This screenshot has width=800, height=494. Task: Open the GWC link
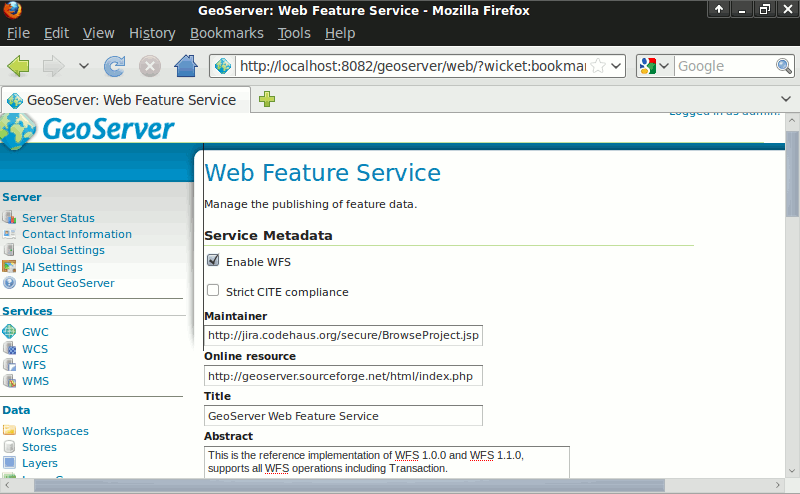35,332
